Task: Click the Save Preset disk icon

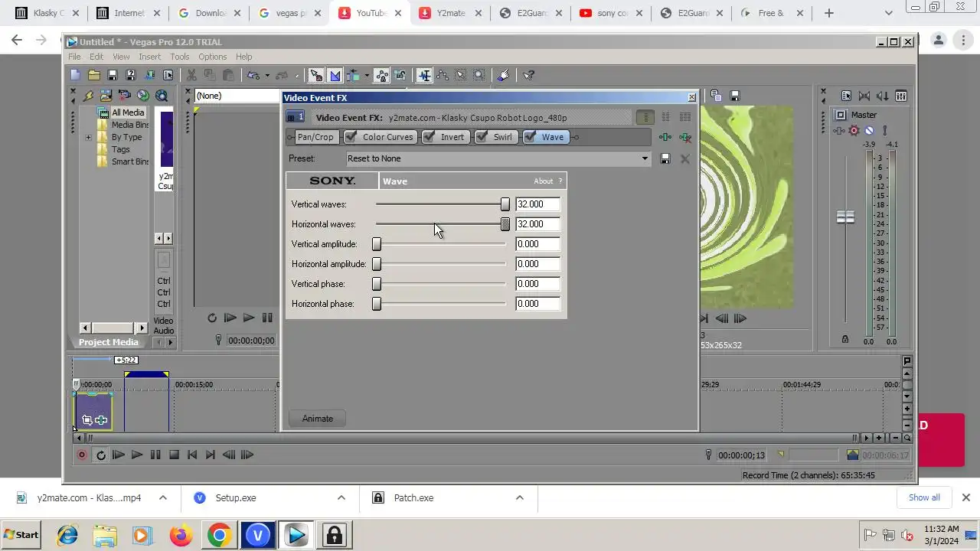Action: click(x=665, y=158)
